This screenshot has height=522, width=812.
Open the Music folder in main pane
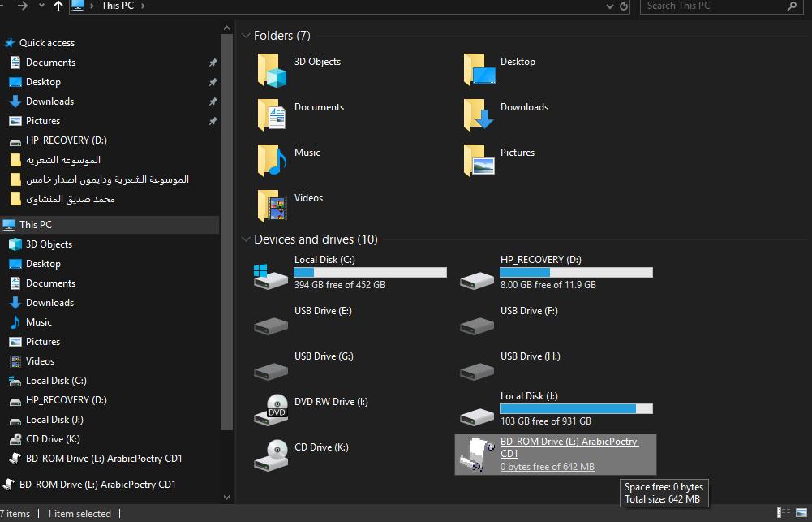coord(272,161)
